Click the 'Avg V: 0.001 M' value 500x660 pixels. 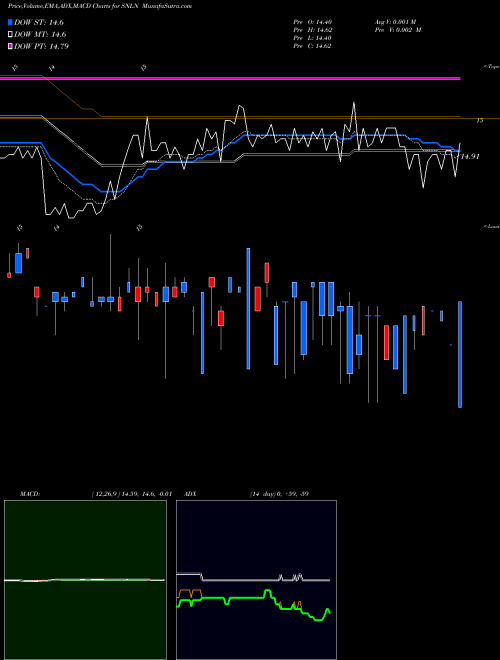(x=395, y=22)
